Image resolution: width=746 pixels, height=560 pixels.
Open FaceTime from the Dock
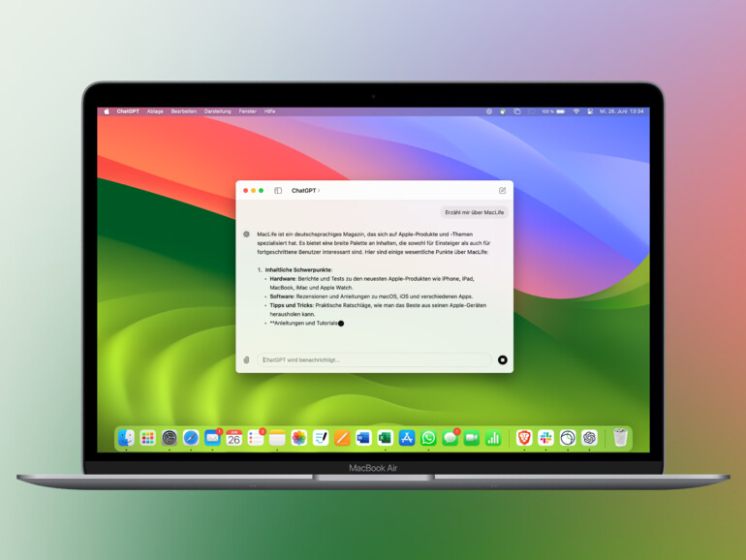click(472, 438)
